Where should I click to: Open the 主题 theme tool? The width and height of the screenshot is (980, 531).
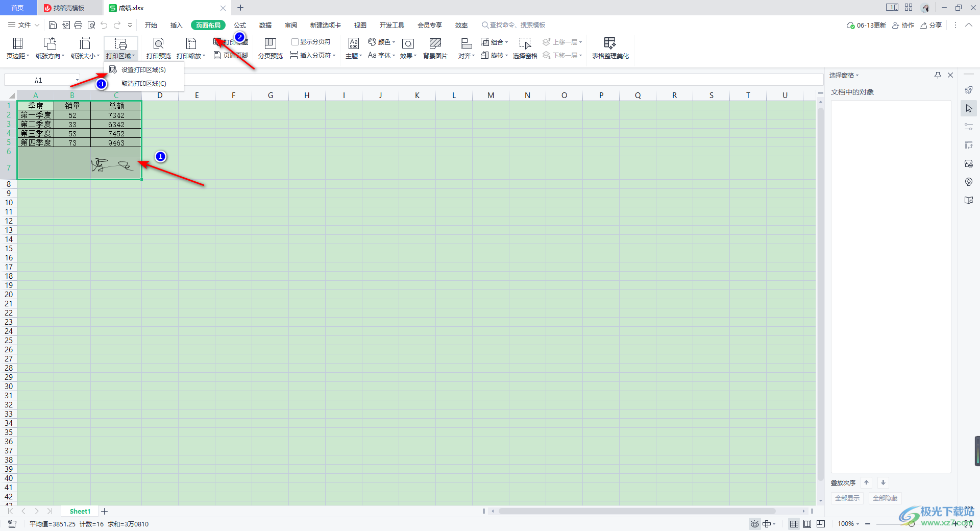tap(354, 49)
